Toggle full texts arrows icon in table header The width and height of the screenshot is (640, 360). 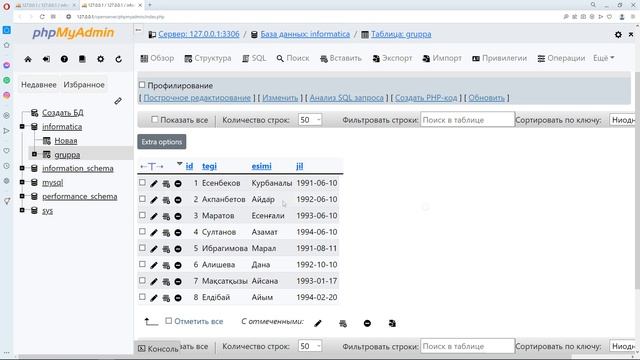coord(151,166)
